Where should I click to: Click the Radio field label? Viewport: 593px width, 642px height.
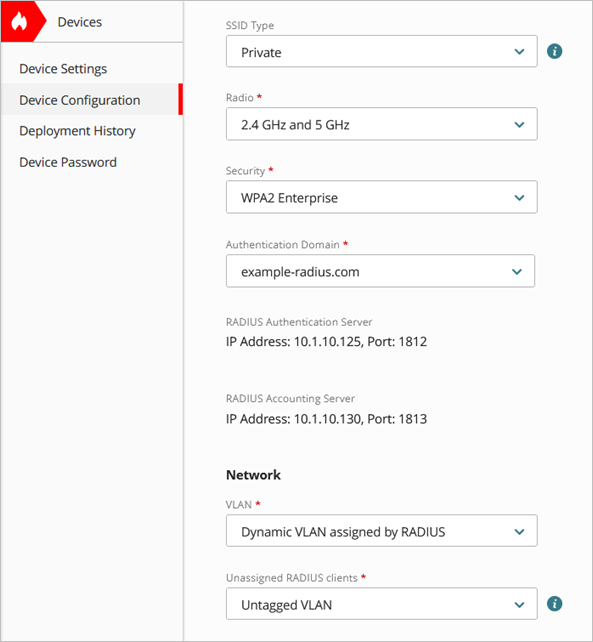click(x=240, y=97)
